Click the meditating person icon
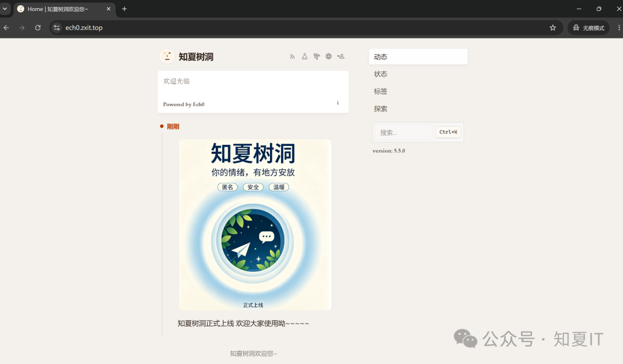The width and height of the screenshot is (623, 364). [x=305, y=57]
